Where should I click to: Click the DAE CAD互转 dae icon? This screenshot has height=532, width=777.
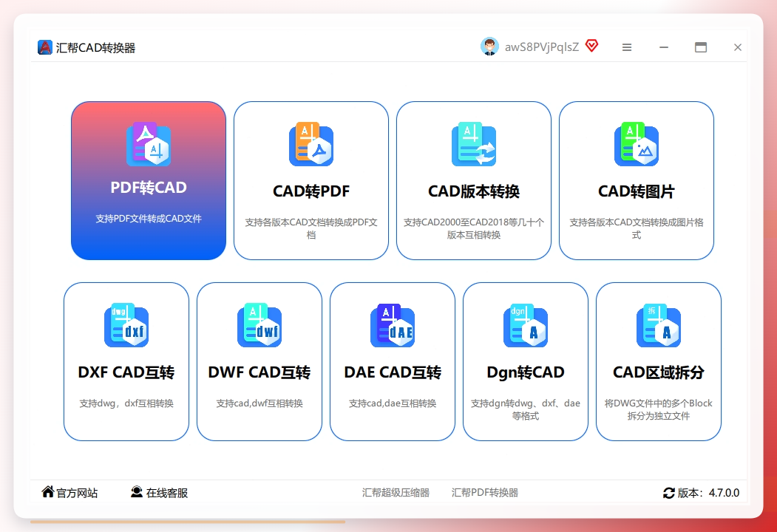tap(393, 325)
